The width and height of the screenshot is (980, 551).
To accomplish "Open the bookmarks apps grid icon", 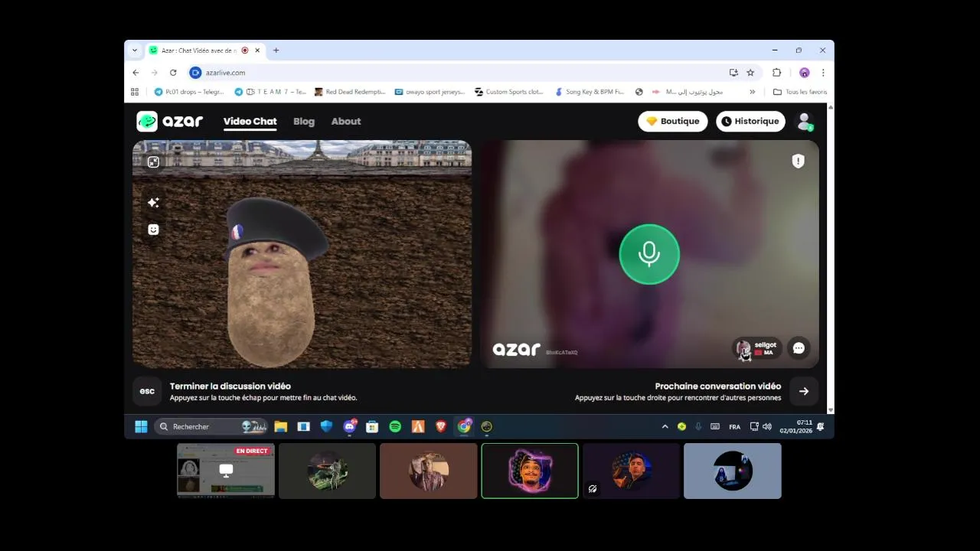I will (135, 92).
